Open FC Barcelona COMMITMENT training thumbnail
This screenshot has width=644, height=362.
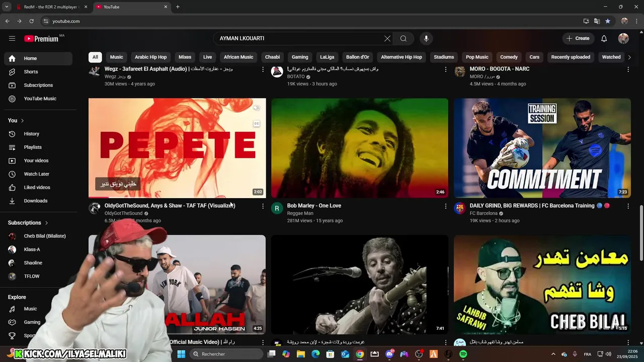[x=542, y=148]
